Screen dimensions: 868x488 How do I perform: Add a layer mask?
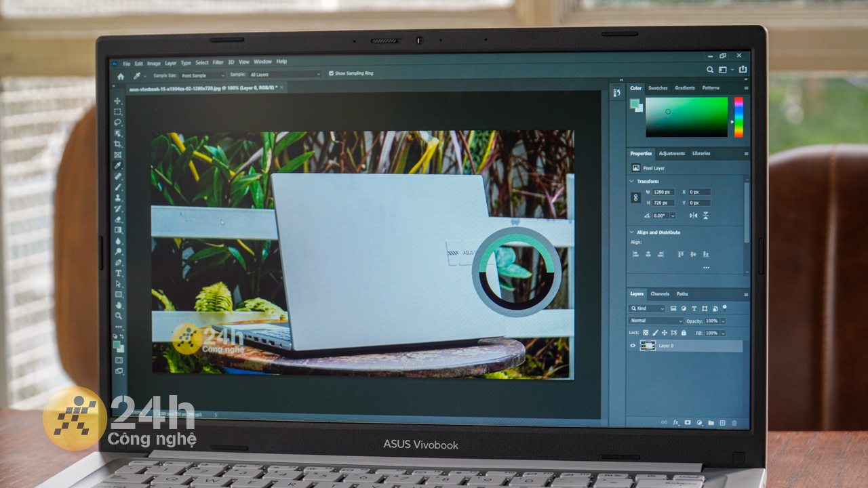pyautogui.click(x=687, y=422)
